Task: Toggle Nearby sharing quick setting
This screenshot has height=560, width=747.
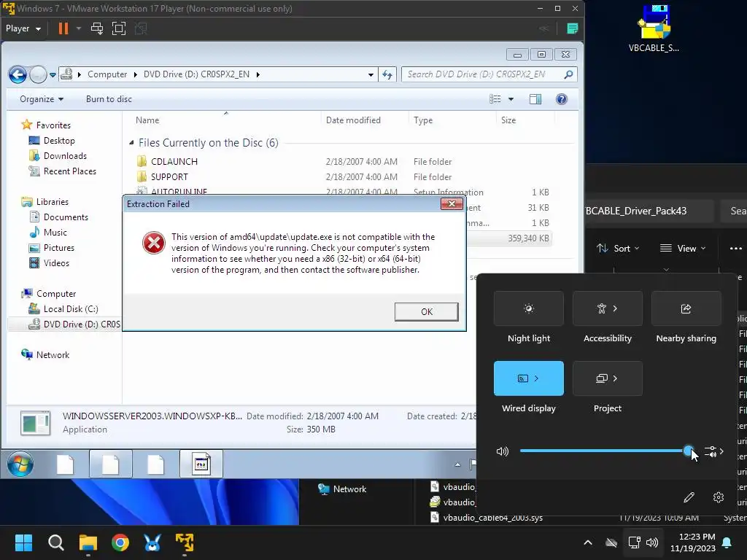Action: point(686,308)
